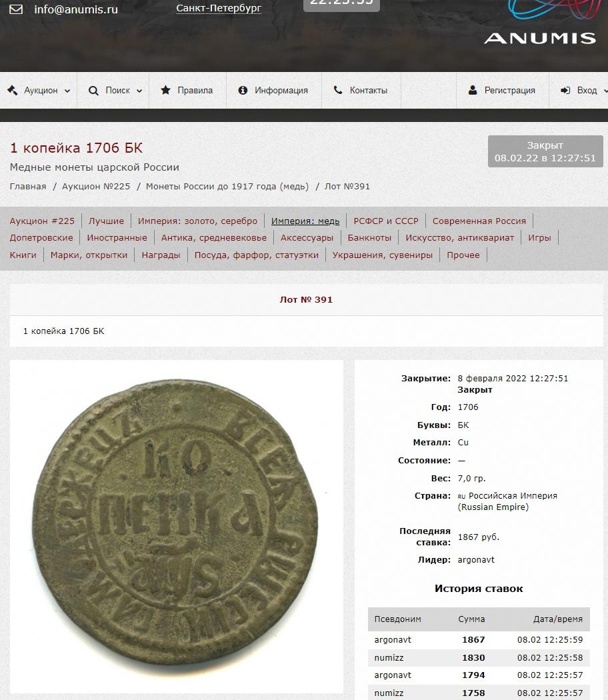Image resolution: width=608 pixels, height=700 pixels.
Task: Open the Империя: медь category
Action: click(305, 221)
